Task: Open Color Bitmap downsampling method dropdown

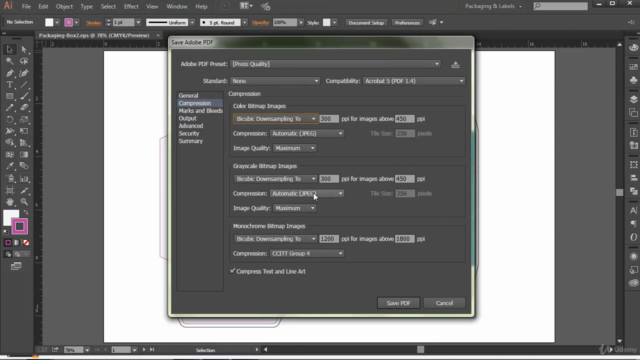Action: click(276, 119)
